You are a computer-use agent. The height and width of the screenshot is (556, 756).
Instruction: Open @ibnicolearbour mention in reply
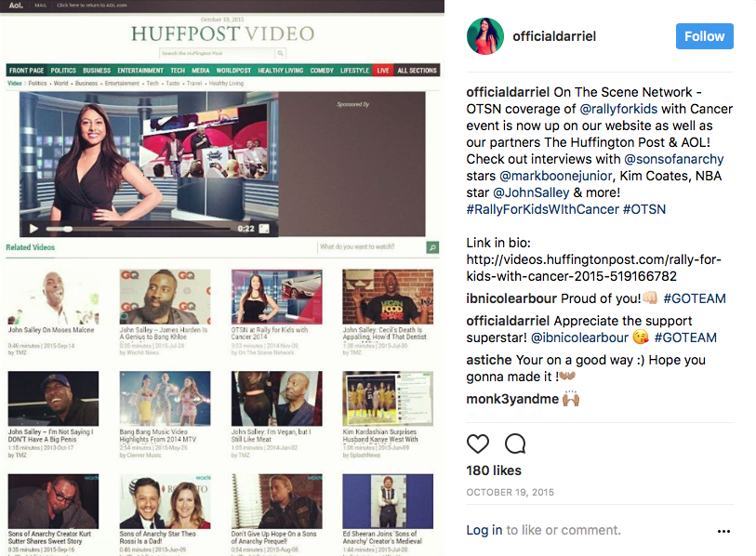click(x=579, y=338)
